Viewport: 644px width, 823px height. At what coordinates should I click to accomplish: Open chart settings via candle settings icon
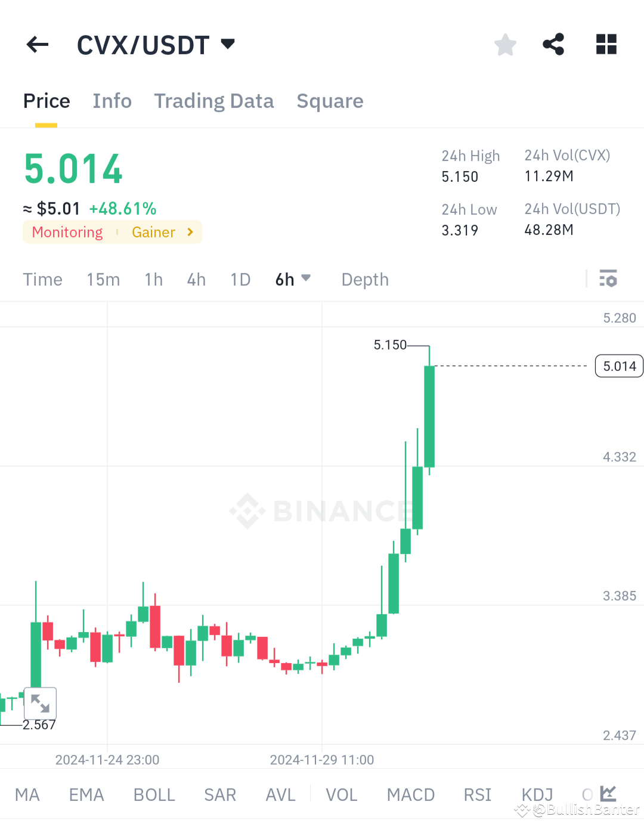608,279
